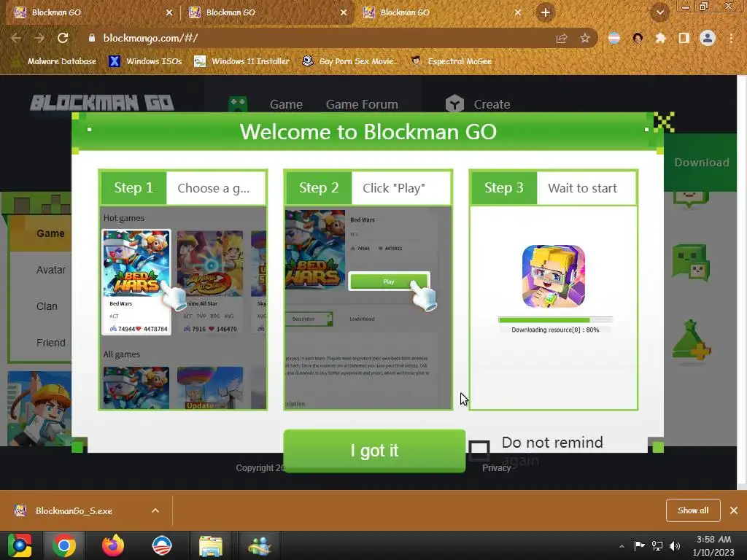Image resolution: width=747 pixels, height=560 pixels.
Task: Click the browser forward arrow
Action: pos(39,38)
